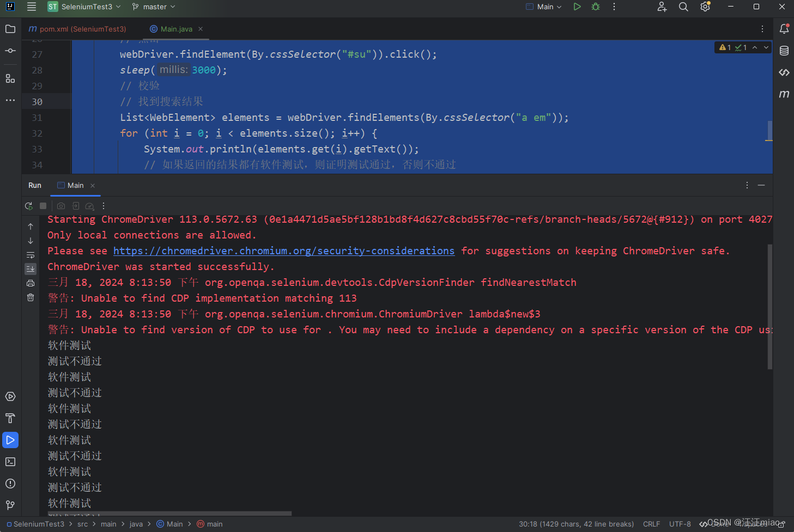
Task: Open the Terminal tool window
Action: [x=10, y=462]
